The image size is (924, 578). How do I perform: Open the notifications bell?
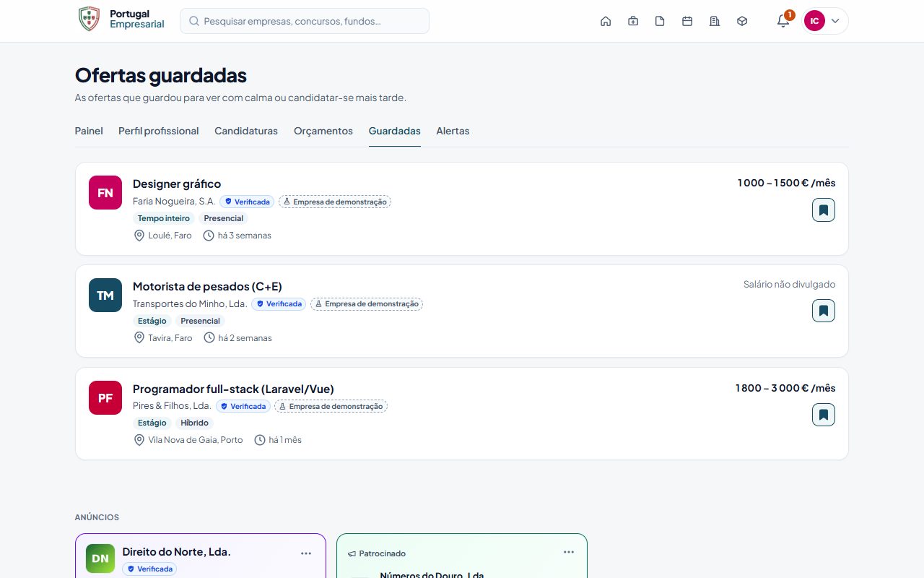click(783, 21)
